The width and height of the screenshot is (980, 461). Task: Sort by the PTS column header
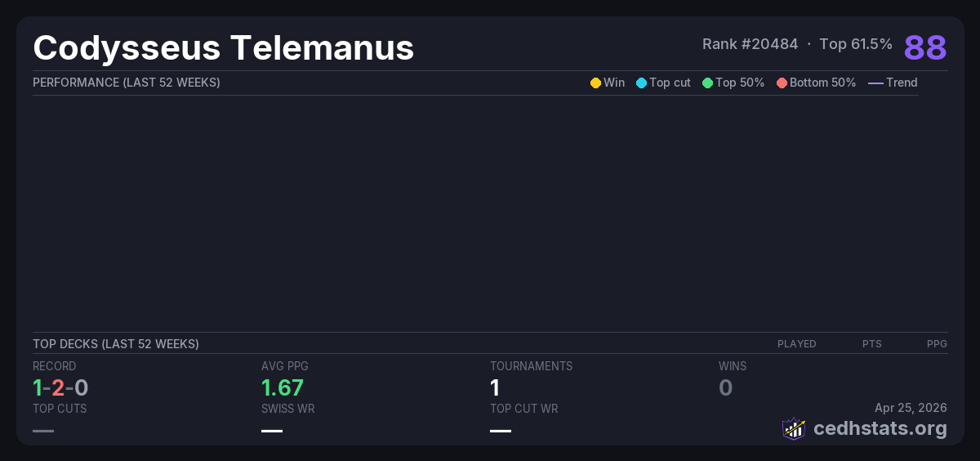(x=871, y=344)
